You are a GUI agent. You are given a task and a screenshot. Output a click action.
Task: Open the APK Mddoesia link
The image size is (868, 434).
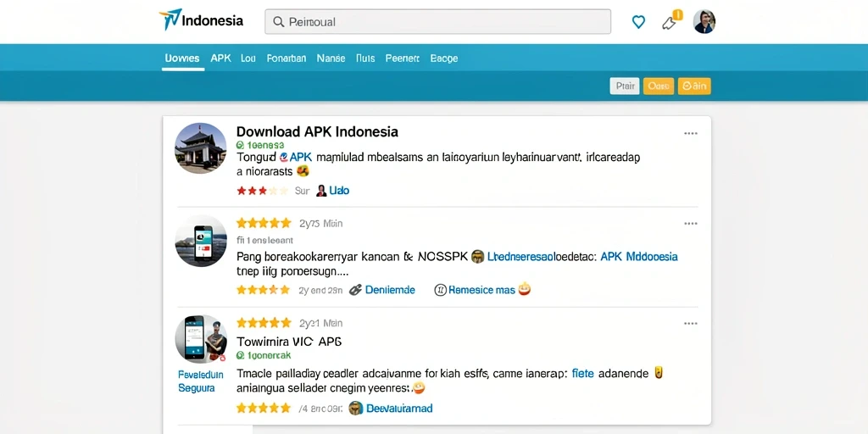point(639,257)
